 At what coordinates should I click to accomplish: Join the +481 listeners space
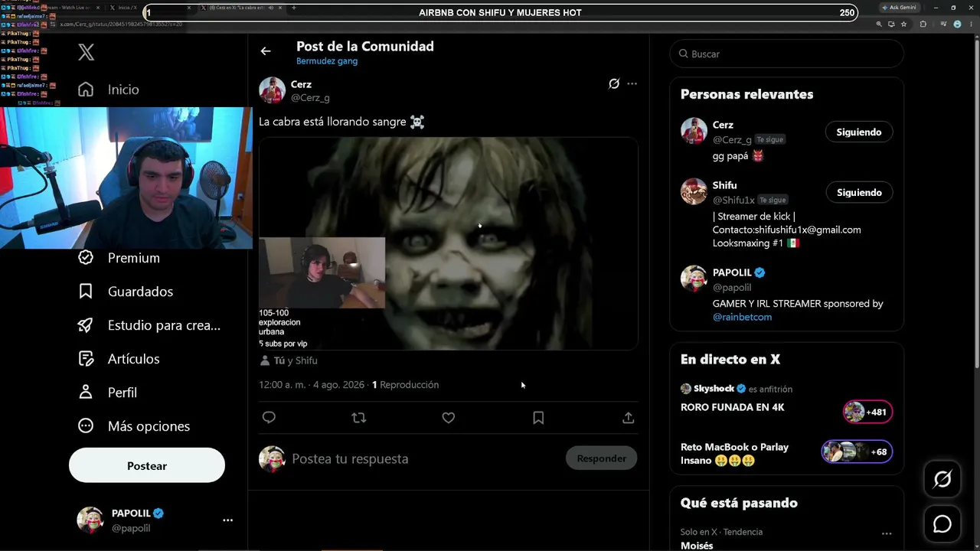(867, 412)
